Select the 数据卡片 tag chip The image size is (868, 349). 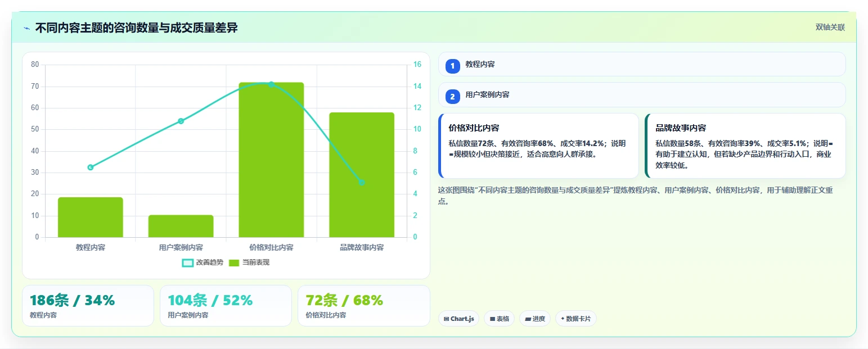coord(576,319)
